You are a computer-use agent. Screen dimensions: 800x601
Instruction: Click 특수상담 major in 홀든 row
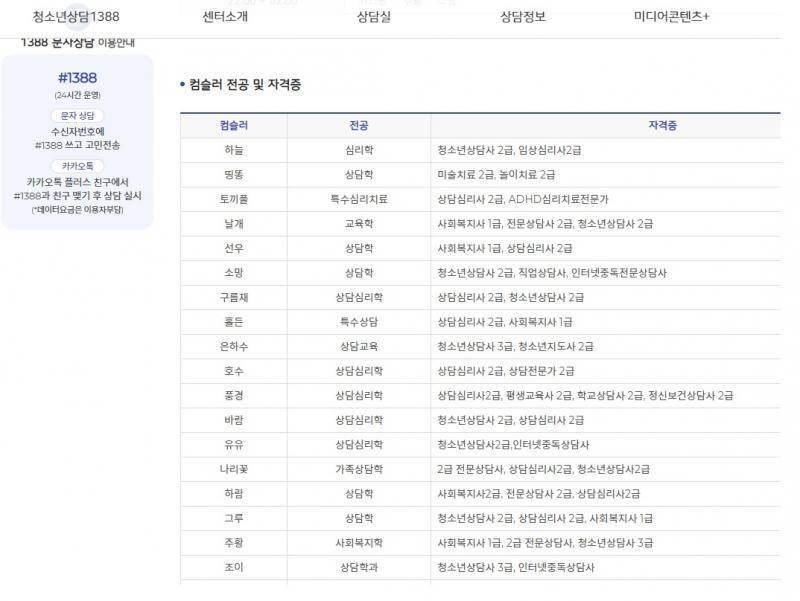pyautogui.click(x=359, y=321)
